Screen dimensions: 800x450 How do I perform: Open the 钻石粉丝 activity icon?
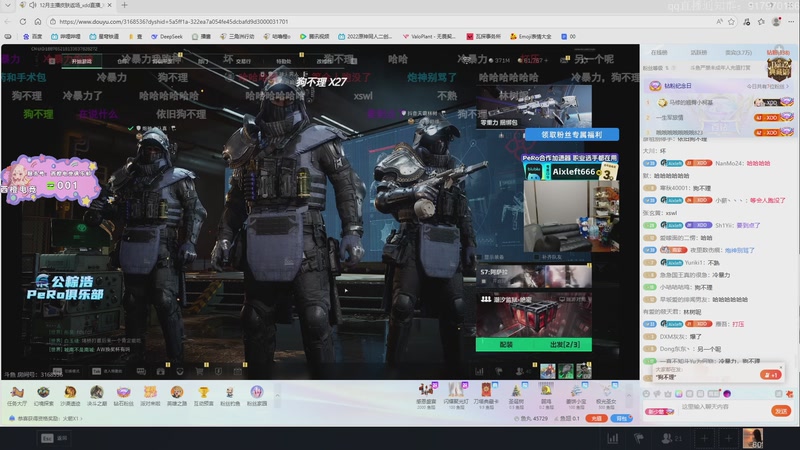tap(123, 395)
